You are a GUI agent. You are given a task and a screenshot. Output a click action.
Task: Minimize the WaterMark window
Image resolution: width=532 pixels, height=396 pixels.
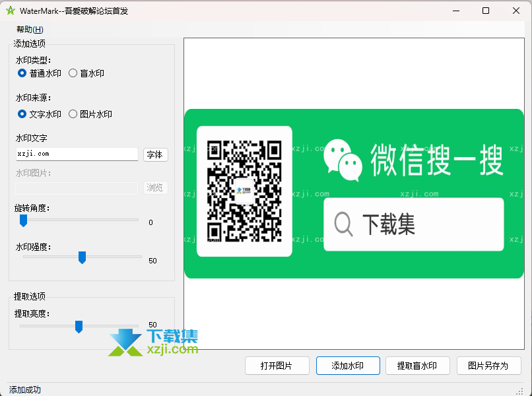click(456, 11)
